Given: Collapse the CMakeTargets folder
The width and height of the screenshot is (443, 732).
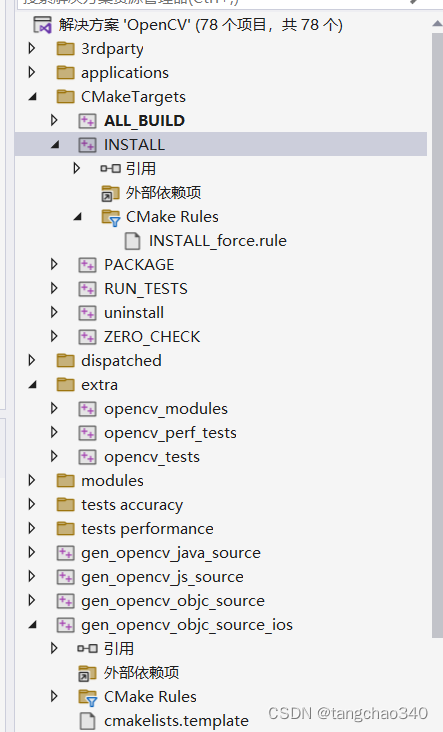Looking at the screenshot, I should (x=32, y=97).
